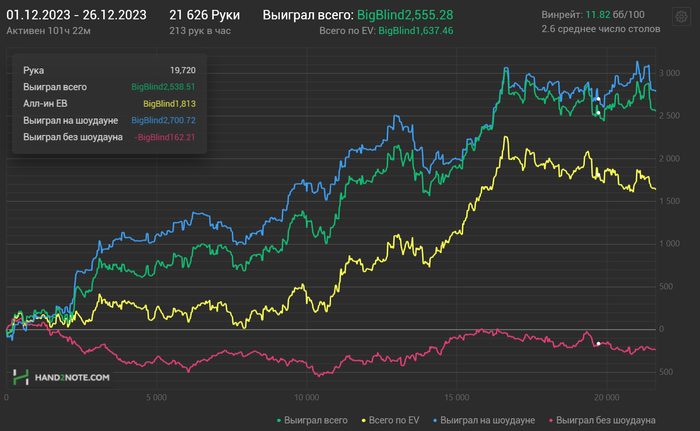This screenshot has height=431, width=700.
Task: Click the Hand2Note logo icon
Action: (21, 377)
